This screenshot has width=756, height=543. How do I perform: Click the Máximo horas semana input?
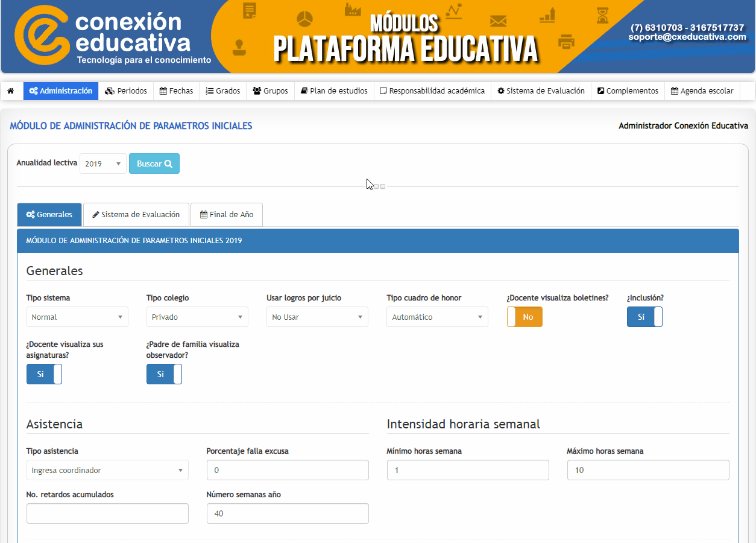(x=648, y=470)
